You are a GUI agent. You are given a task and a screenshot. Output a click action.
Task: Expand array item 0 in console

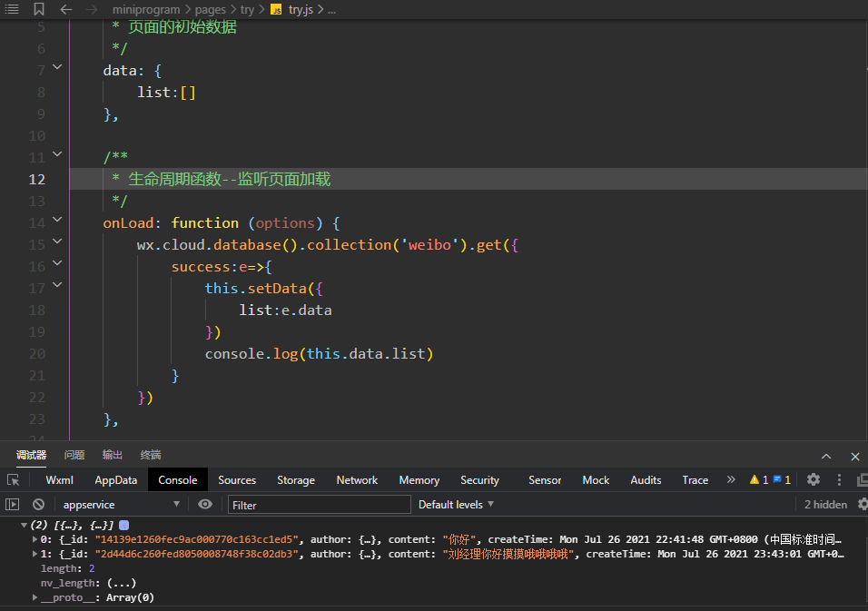coord(35,539)
